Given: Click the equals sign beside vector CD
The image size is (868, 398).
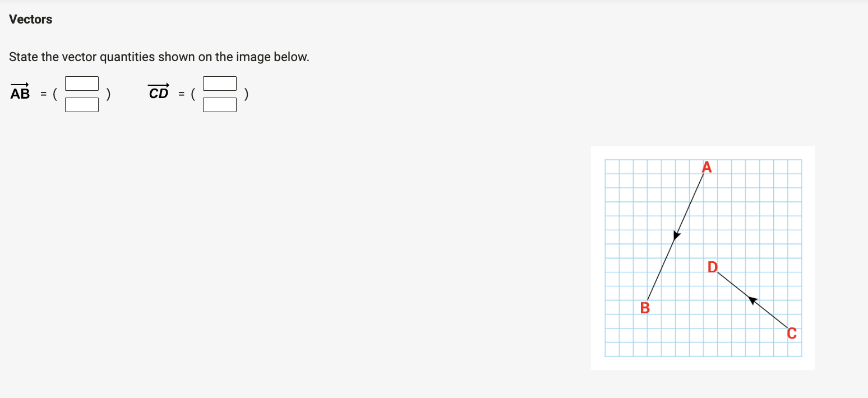Looking at the screenshot, I should pyautogui.click(x=181, y=94).
